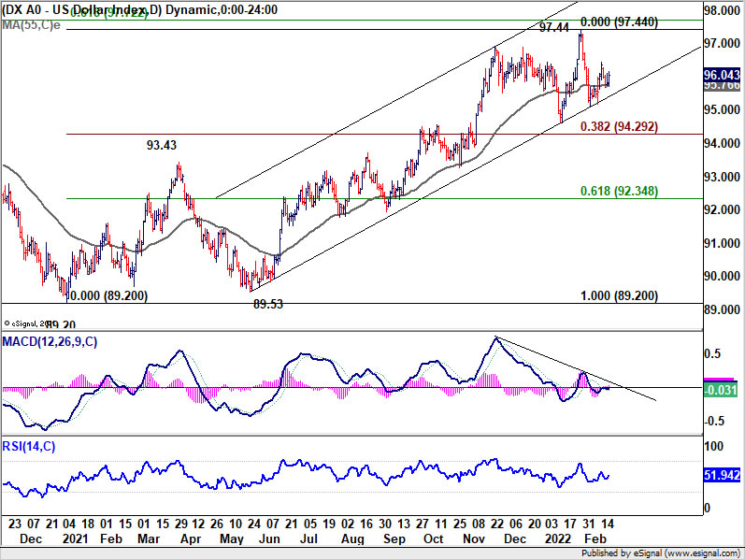Viewport: 745px width, 560px height.
Task: Select the 0.000 (89.200) label at the January low
Action: pos(109,295)
